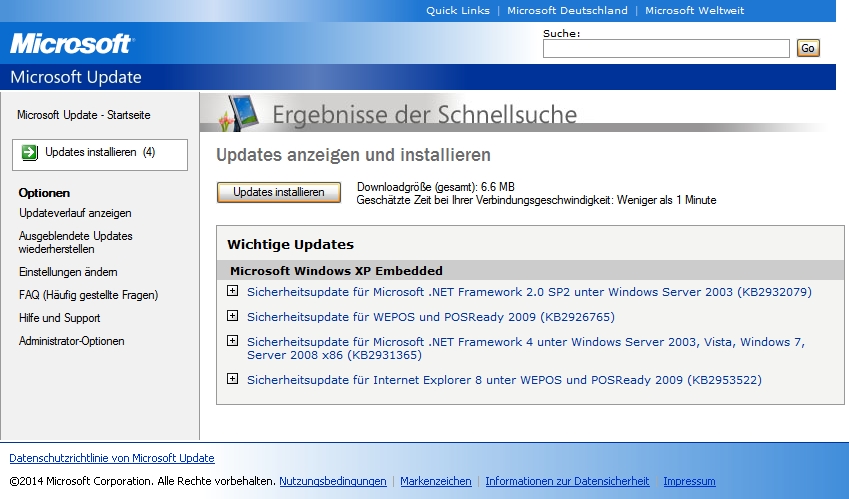Open Impressum footer link
849x499 pixels.
(689, 481)
